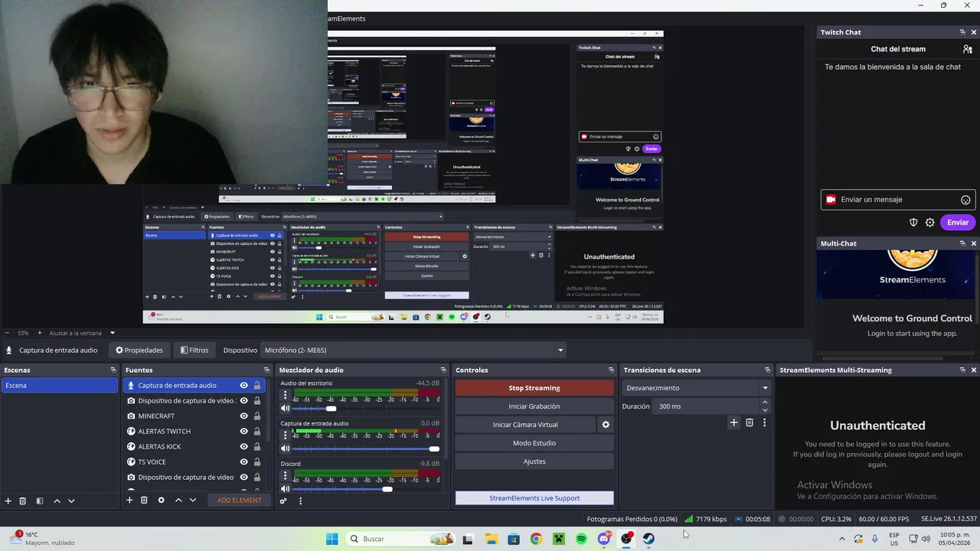
Task: Add a scene transition with plus icon
Action: 733,422
